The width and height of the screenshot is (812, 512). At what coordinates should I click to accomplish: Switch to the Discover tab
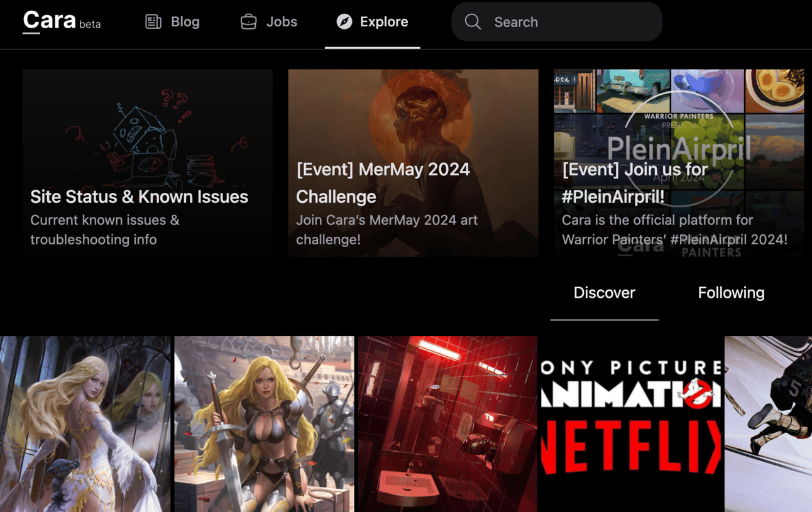605,293
